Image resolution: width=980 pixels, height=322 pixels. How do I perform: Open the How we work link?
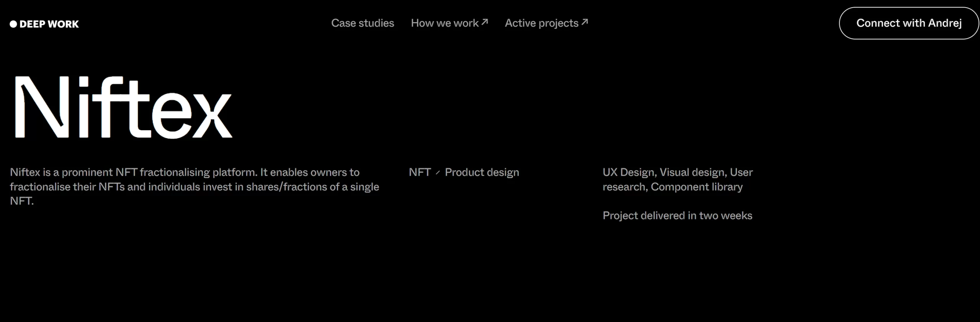pos(444,23)
